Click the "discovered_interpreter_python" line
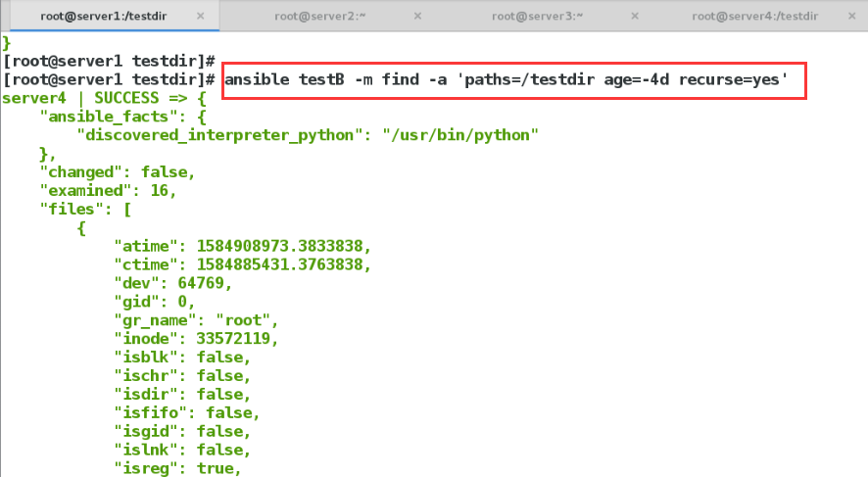 tap(308, 135)
